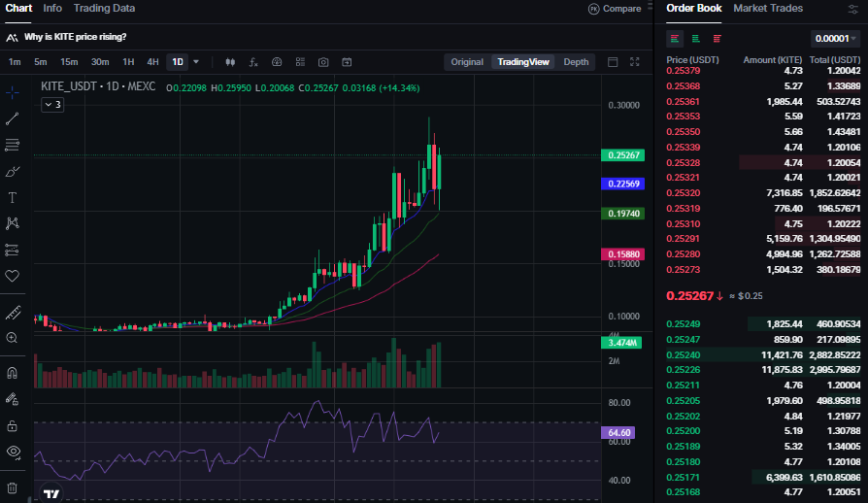Viewport: 868px width, 503px height.
Task: Set the 1m timeframe
Action: 15,62
